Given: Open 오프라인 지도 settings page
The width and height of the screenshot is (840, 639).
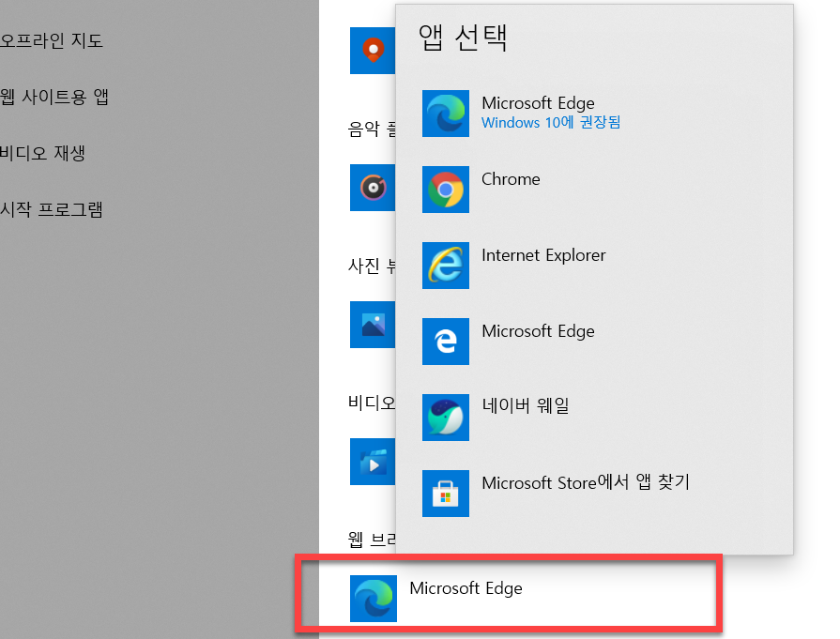Looking at the screenshot, I should 52,40.
